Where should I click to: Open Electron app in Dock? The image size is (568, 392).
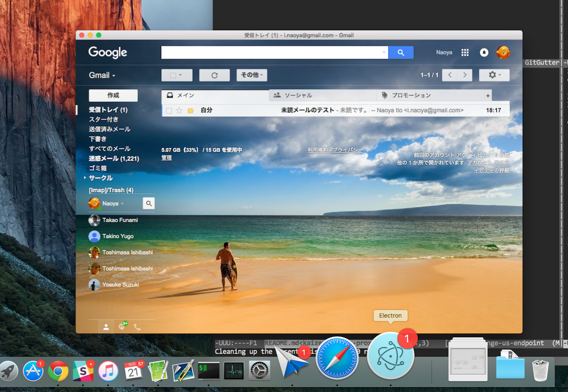point(390,356)
